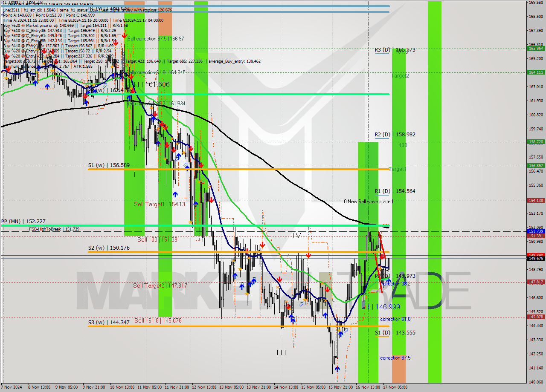Select the S3 (w) 144.347 weekly support label
The height and width of the screenshot is (392, 546).
pos(109,323)
